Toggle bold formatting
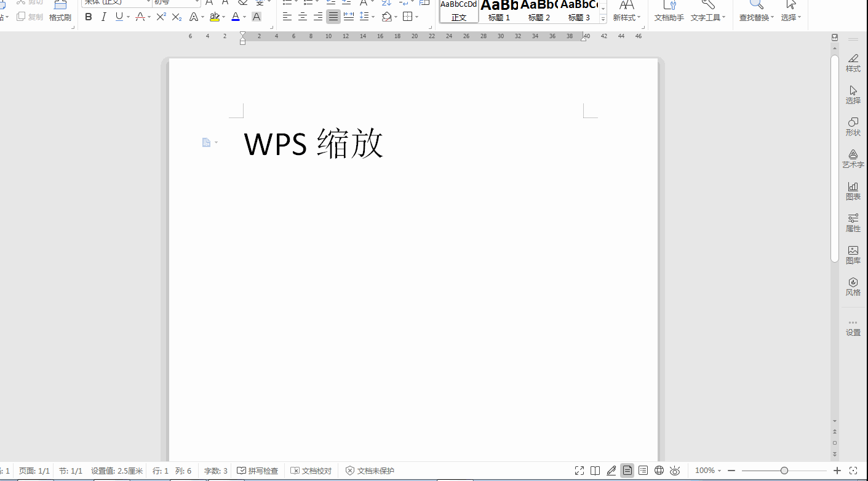The height and width of the screenshot is (481, 868). [89, 17]
